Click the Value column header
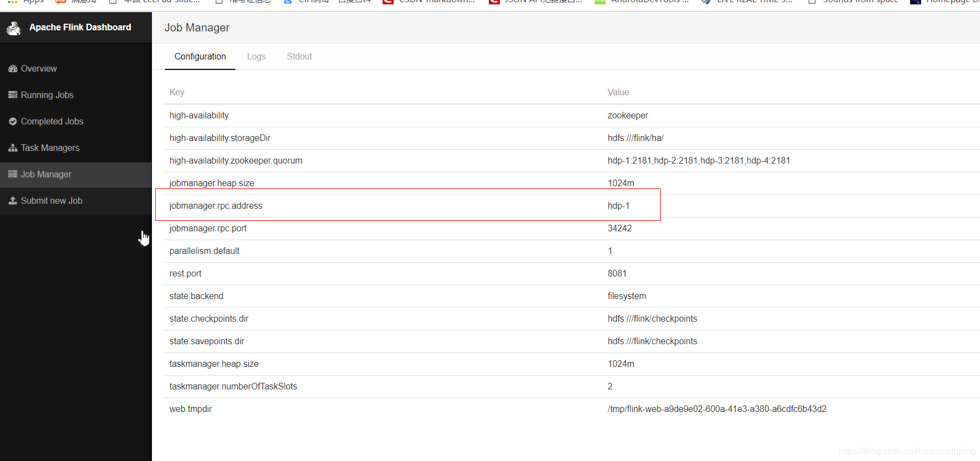980x461 pixels. (x=618, y=92)
